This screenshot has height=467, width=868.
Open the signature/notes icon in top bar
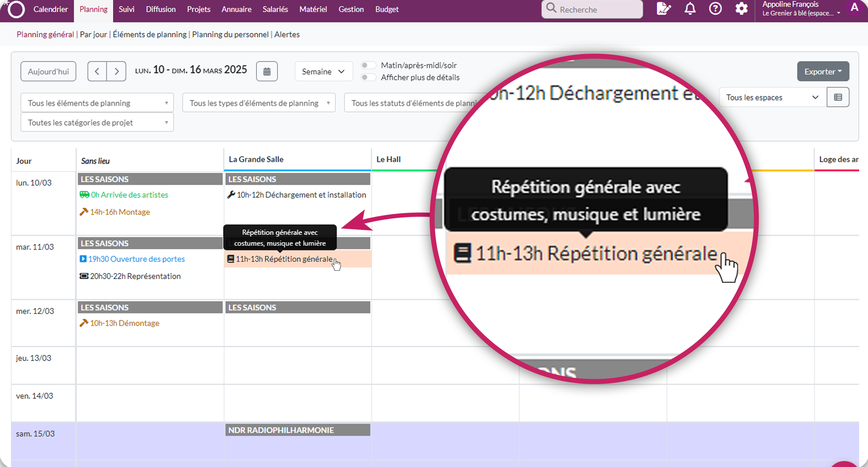tap(663, 9)
